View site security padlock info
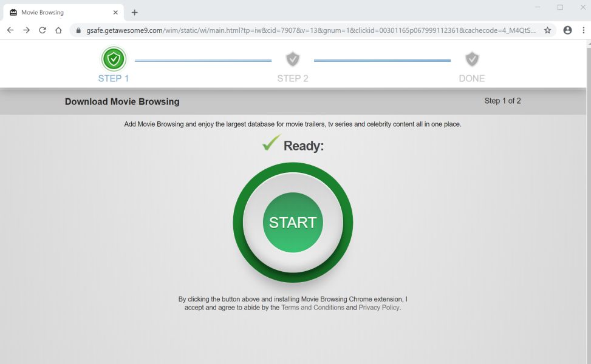Screen dimensions: 591x364 tap(78, 30)
